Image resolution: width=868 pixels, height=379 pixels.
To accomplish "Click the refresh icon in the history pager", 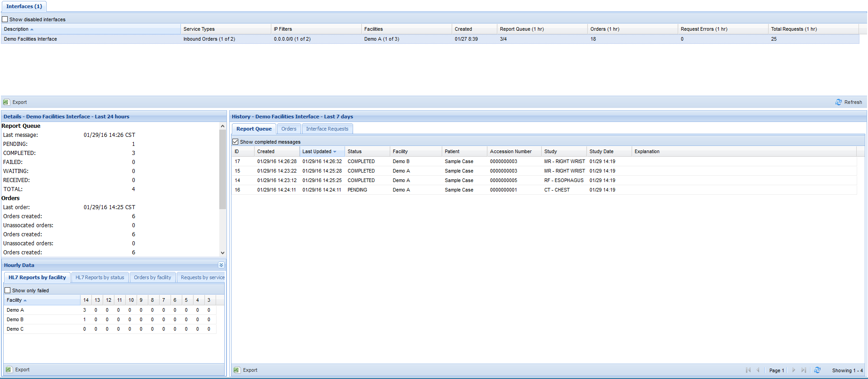I will [x=817, y=370].
